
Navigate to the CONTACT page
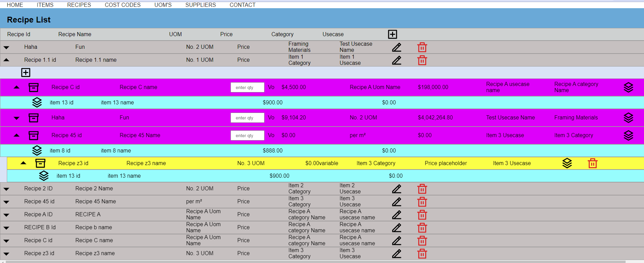tap(242, 5)
